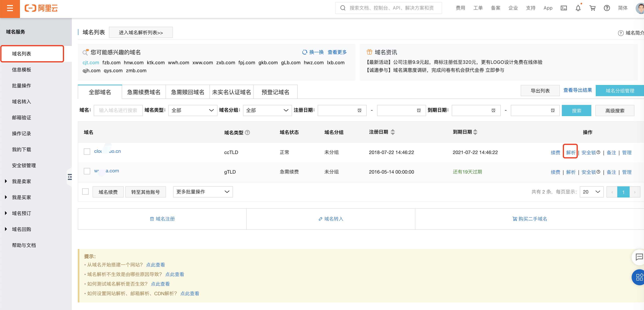Click the 转至其他账号 button
The height and width of the screenshot is (310, 644).
coord(145,192)
